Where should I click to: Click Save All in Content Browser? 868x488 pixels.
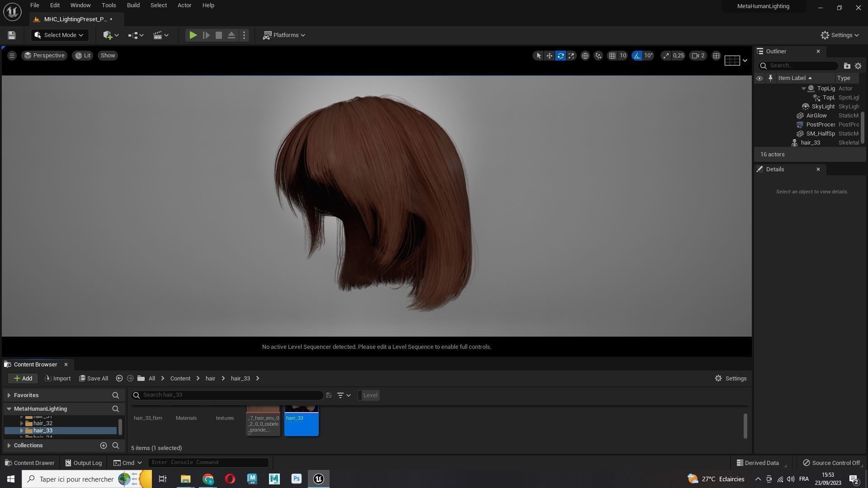(x=94, y=379)
